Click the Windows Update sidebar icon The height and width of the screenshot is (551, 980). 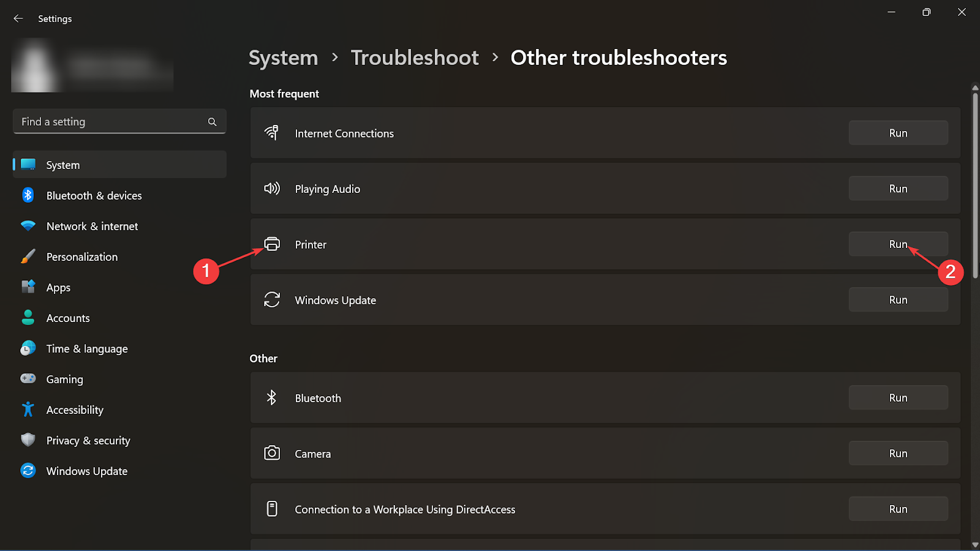coord(28,470)
